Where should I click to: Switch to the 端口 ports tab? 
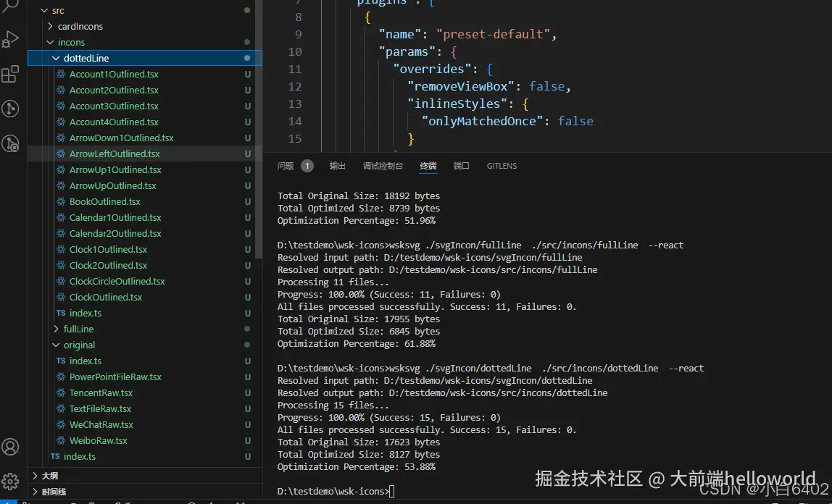click(461, 166)
